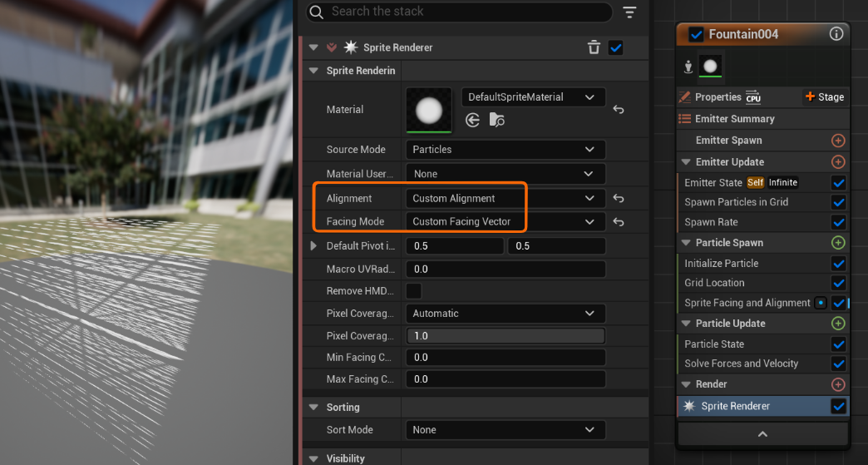Click the CPU sim target icon beside Properties
The image size is (868, 465).
click(x=753, y=96)
